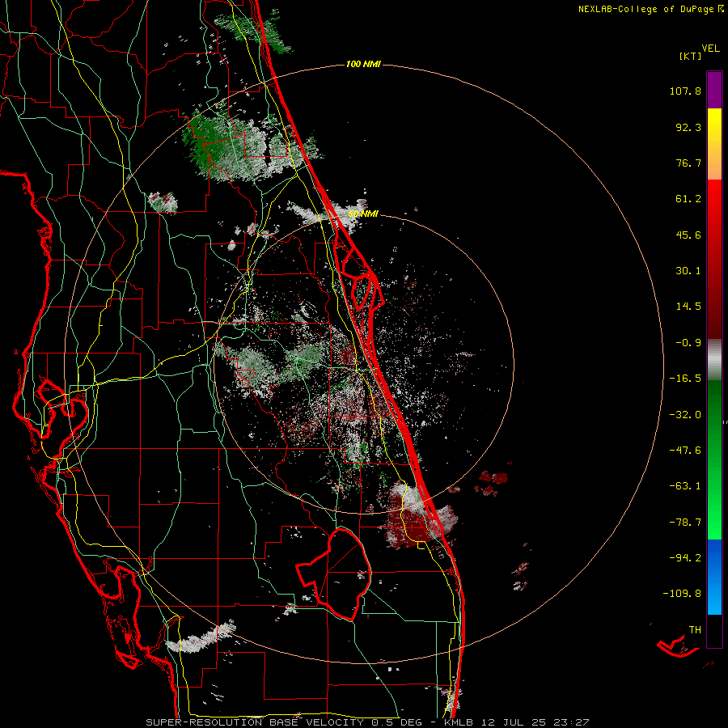Screen dimensions: 728x728
Task: Click the TH label on the legend
Action: (695, 630)
